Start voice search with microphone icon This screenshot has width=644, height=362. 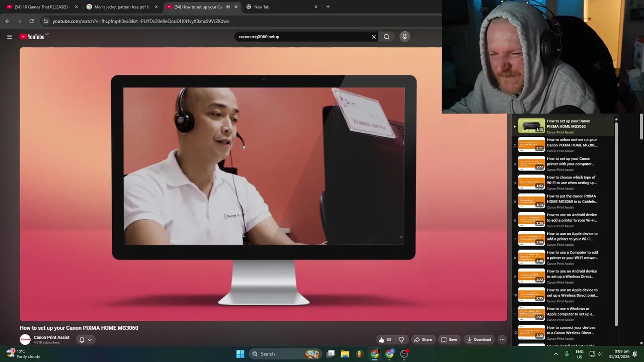pos(405,37)
